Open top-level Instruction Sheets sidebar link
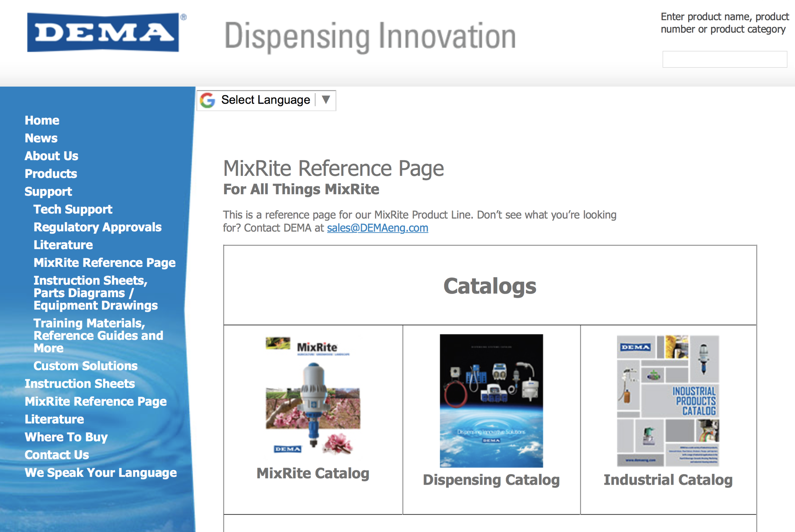This screenshot has height=532, width=795. tap(80, 384)
